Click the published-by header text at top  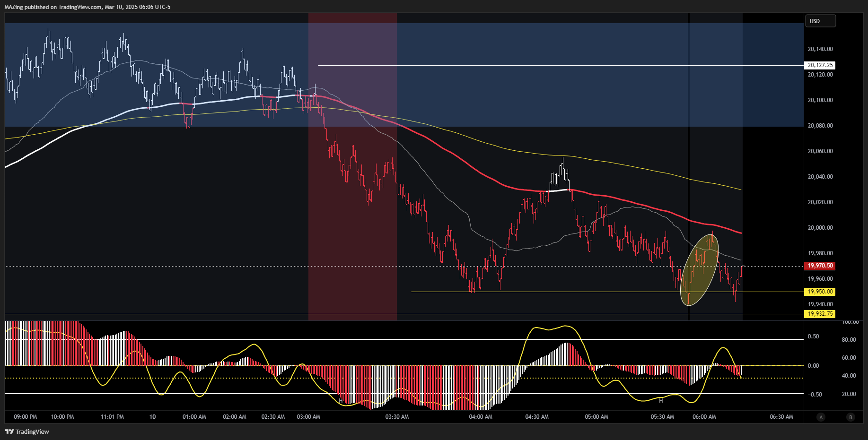tap(88, 7)
